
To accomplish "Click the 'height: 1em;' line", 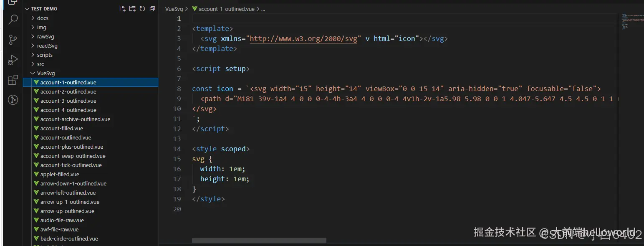I will pyautogui.click(x=225, y=179).
